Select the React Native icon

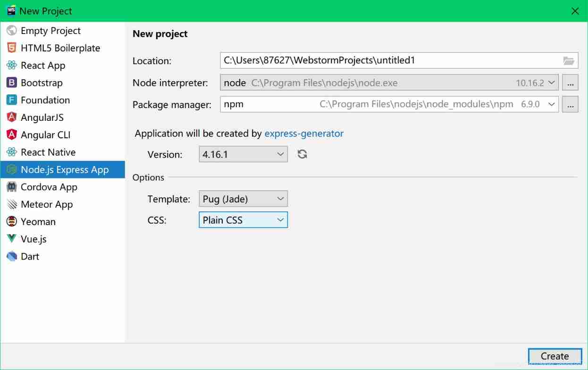tap(12, 152)
